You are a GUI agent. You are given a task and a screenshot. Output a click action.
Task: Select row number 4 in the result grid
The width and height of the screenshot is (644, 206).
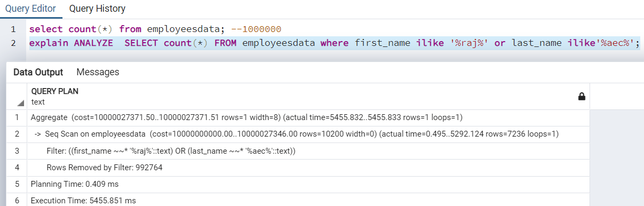pyautogui.click(x=17, y=167)
